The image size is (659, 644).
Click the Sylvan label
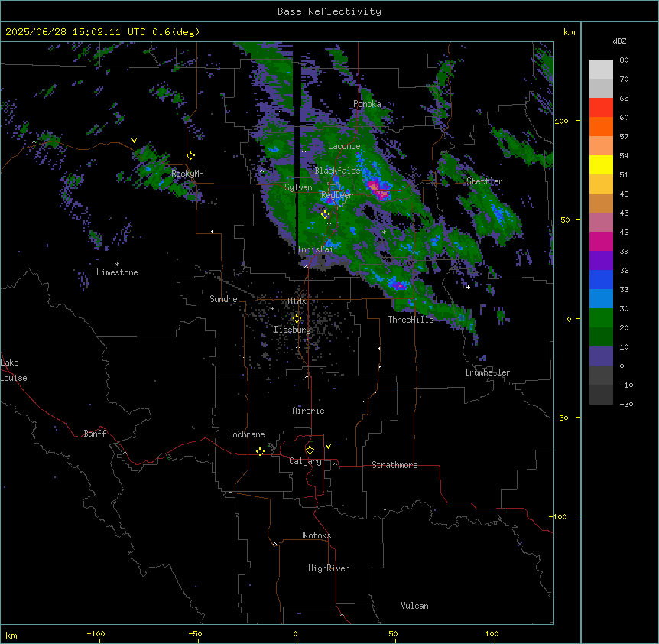pyautogui.click(x=298, y=187)
